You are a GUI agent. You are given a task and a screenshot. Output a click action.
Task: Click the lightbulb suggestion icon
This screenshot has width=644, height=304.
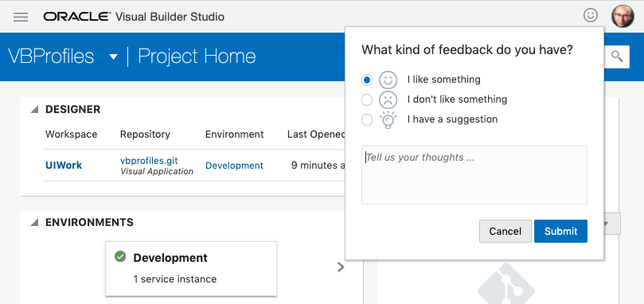click(x=388, y=120)
